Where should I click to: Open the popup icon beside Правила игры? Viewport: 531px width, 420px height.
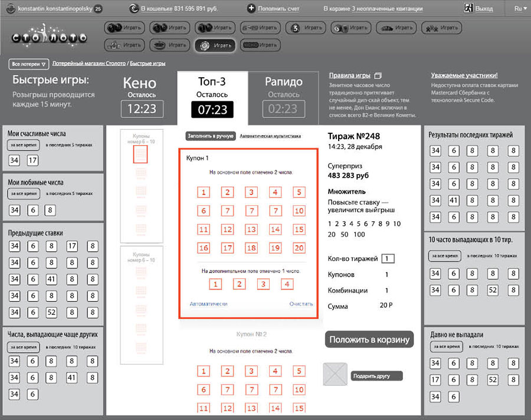coord(379,76)
